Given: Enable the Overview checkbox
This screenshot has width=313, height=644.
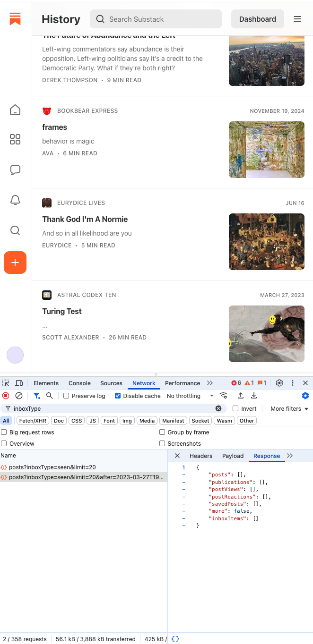Looking at the screenshot, I should point(4,443).
